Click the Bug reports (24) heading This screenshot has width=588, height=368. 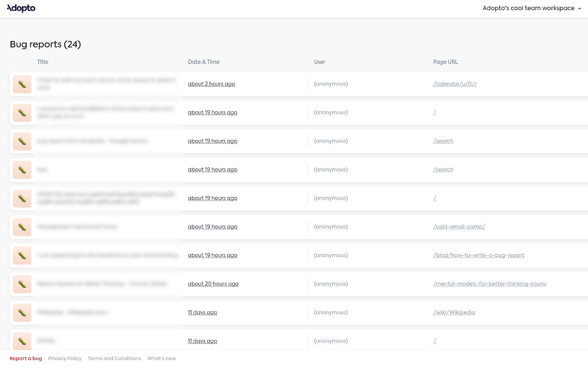click(45, 44)
